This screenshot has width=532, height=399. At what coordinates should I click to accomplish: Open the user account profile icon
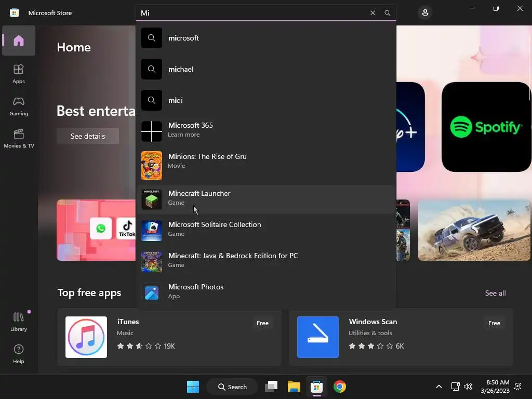[425, 13]
